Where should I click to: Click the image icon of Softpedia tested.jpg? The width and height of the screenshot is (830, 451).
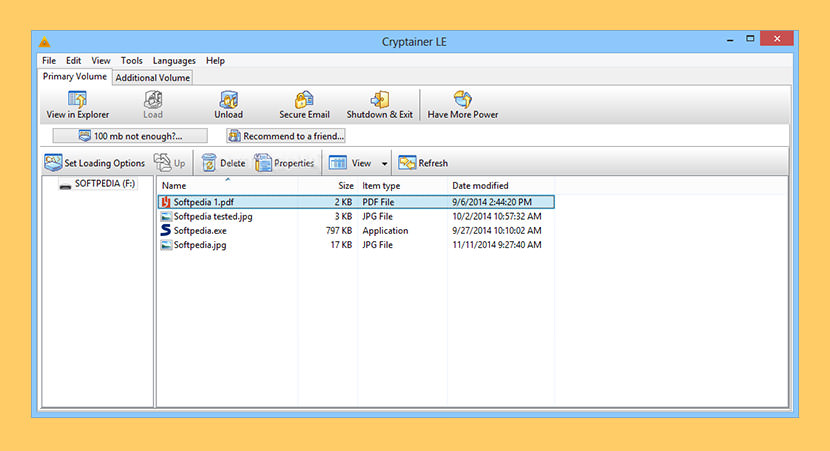click(x=166, y=217)
